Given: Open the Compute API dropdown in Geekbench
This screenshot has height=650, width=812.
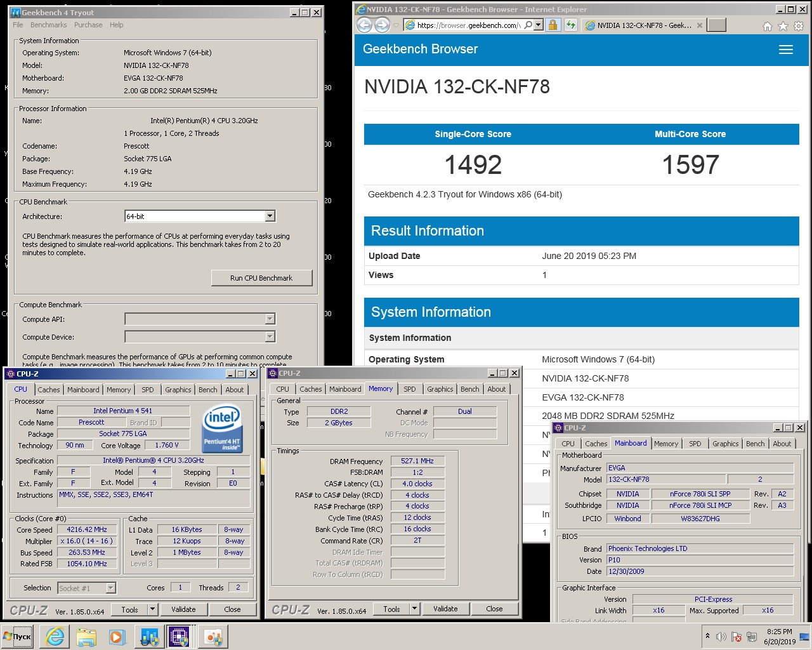Looking at the screenshot, I should [270, 319].
